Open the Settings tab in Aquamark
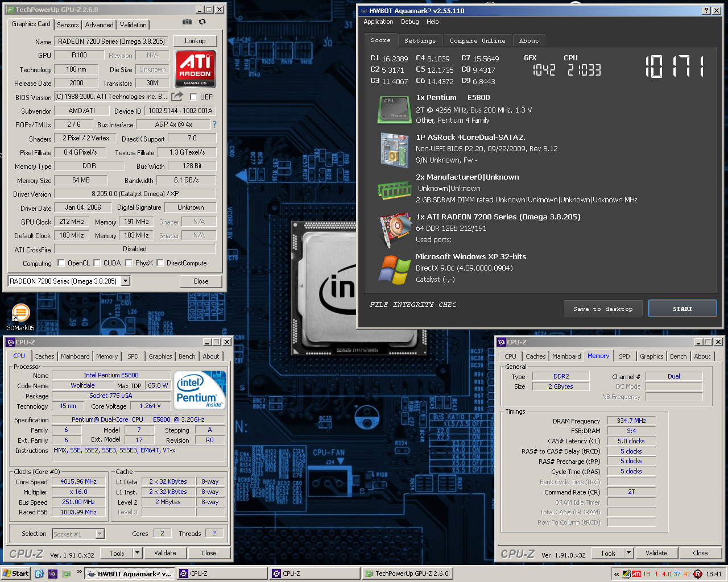728x582 pixels. click(420, 40)
